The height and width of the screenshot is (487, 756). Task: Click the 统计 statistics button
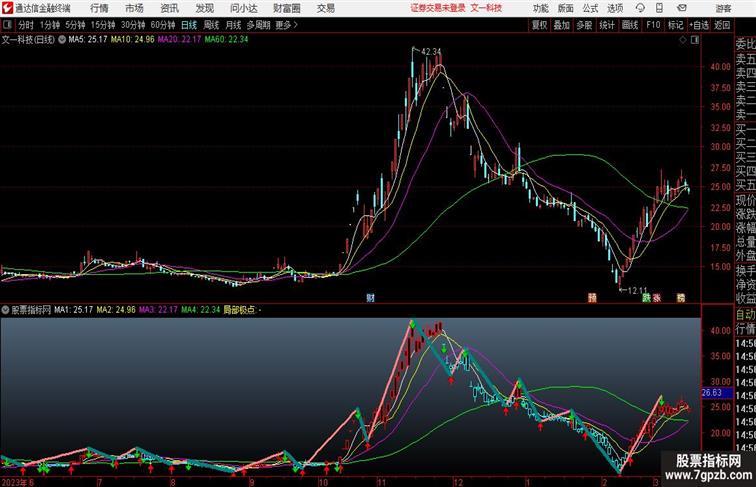607,25
